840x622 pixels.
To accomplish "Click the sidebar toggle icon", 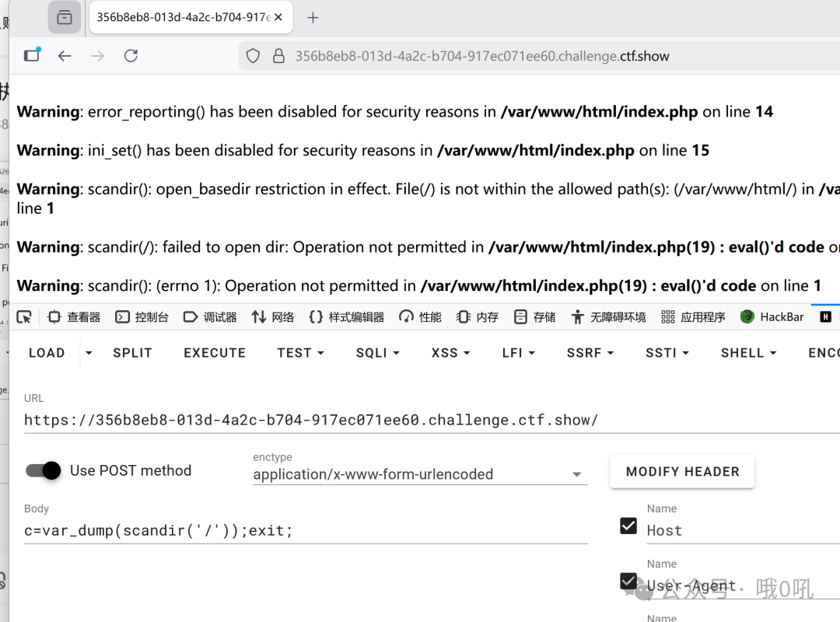I will (32, 55).
